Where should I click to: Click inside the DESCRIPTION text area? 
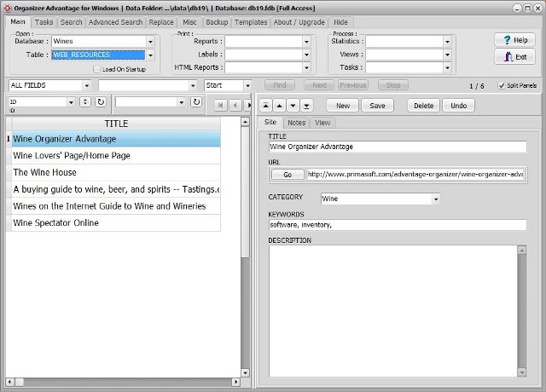click(393, 311)
